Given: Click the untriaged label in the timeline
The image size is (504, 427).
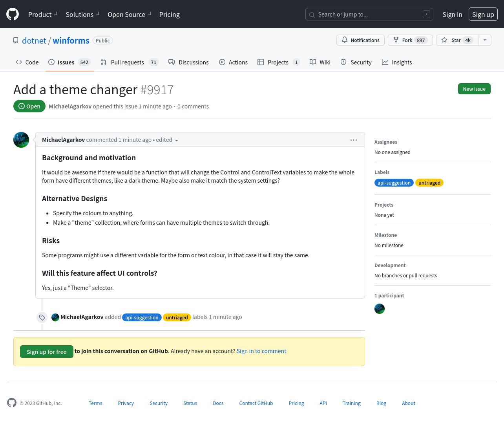Looking at the screenshot, I should tap(177, 317).
